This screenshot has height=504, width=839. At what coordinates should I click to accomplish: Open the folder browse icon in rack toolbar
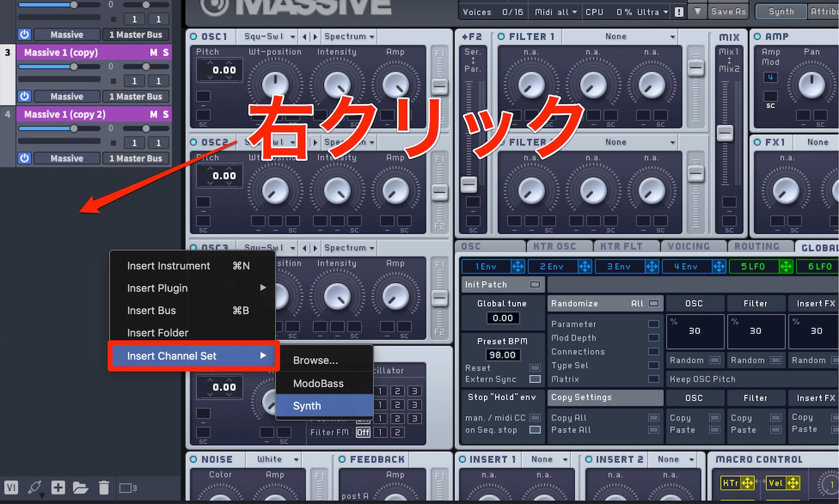(80, 488)
